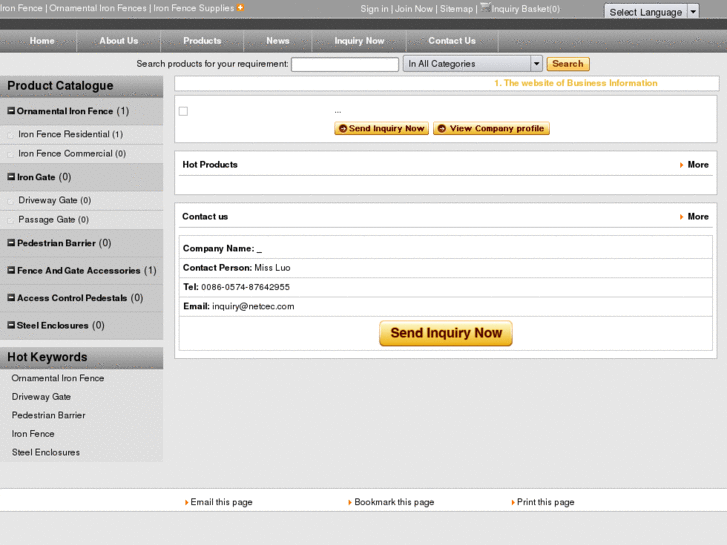Collapse the Ornamental Iron Fence category icon
Viewport: 727px width, 545px height.
coord(11,112)
